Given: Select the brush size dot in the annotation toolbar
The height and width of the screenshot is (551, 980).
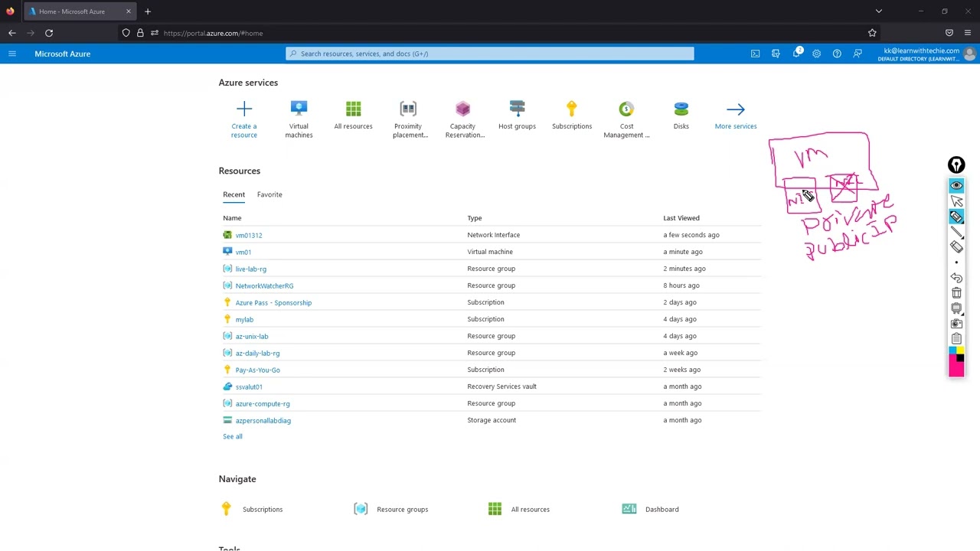Looking at the screenshot, I should tap(956, 262).
